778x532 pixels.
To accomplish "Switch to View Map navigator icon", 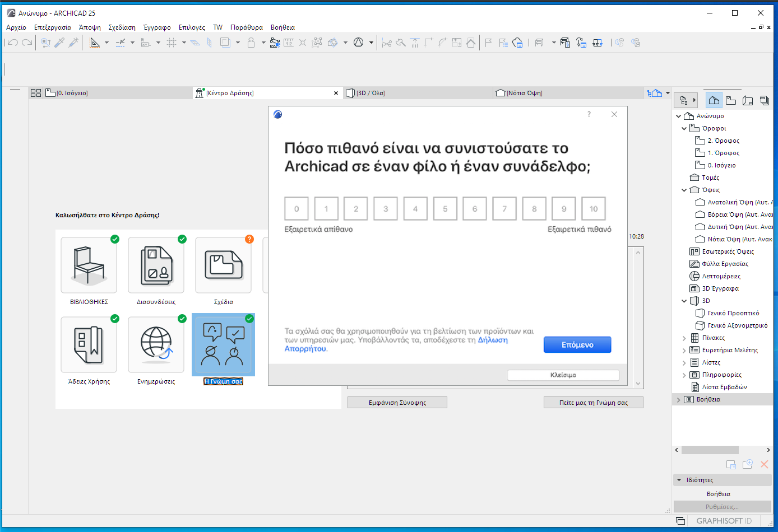I will (x=731, y=100).
